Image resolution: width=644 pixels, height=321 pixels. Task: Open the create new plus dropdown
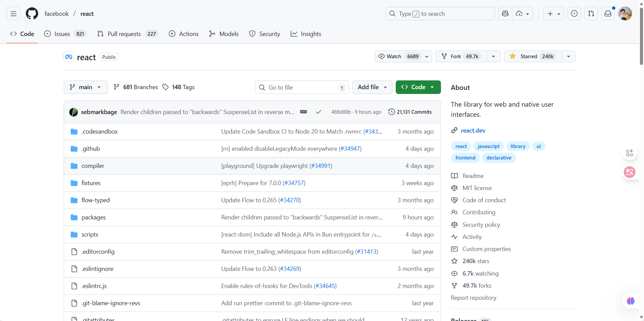tap(553, 14)
